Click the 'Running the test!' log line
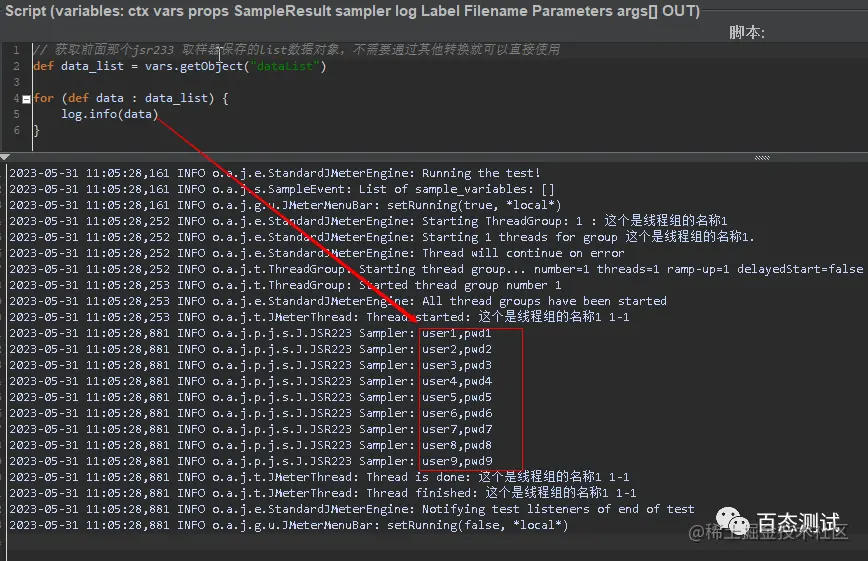The height and width of the screenshot is (561, 868). tap(275, 173)
